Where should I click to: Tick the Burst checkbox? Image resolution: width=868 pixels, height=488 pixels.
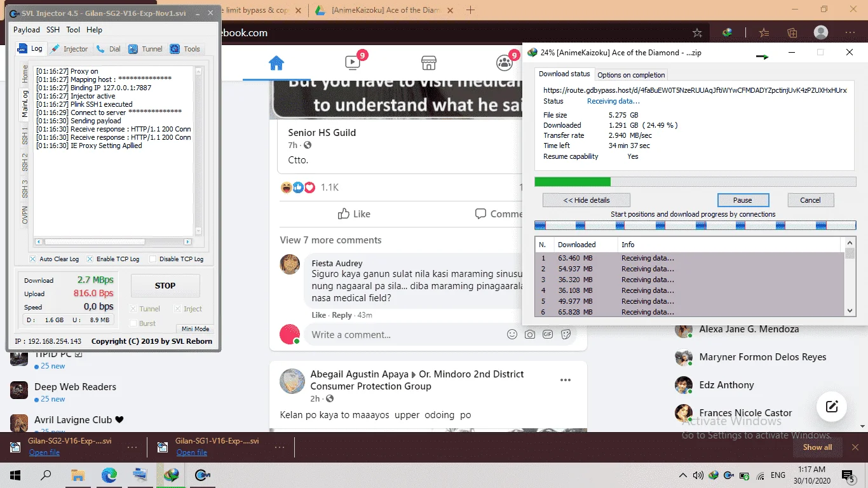point(143,323)
